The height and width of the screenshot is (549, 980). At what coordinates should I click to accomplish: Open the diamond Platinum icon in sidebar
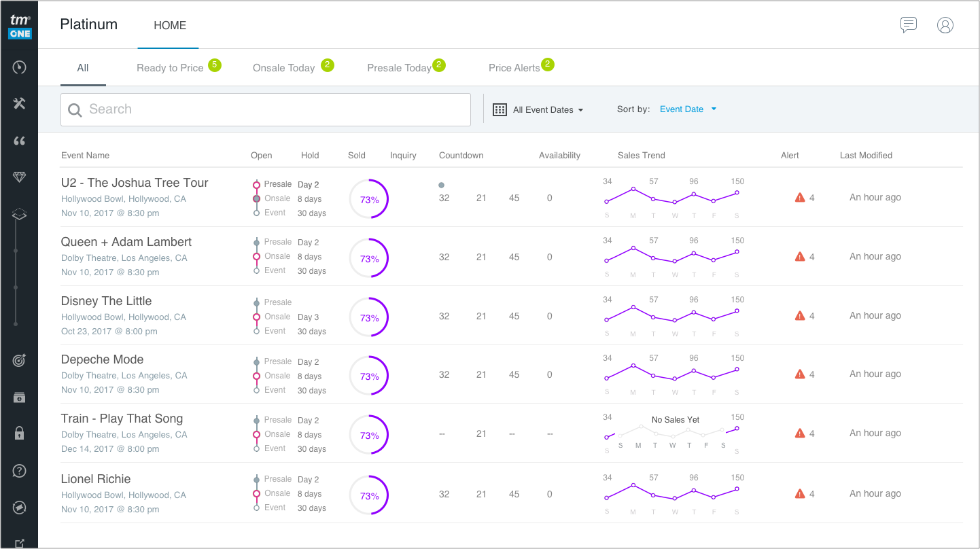click(x=19, y=177)
